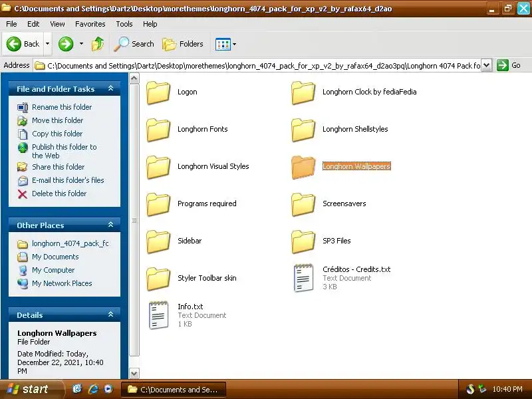Select the Programs required folder icon

tap(158, 204)
